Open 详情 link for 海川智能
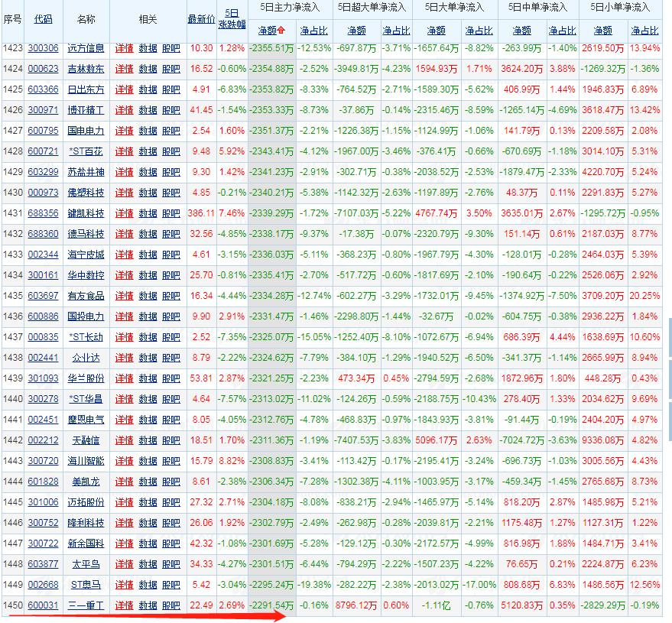The width and height of the screenshot is (672, 623). click(125, 461)
